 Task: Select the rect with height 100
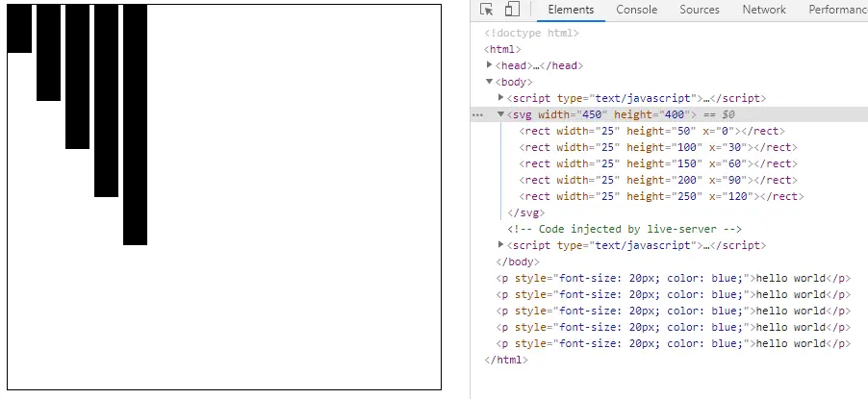658,147
